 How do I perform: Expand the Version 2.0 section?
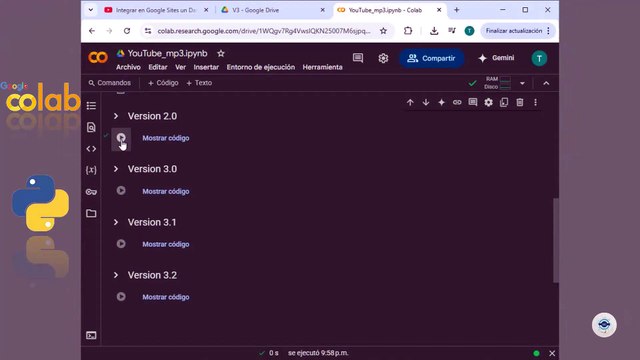116,116
